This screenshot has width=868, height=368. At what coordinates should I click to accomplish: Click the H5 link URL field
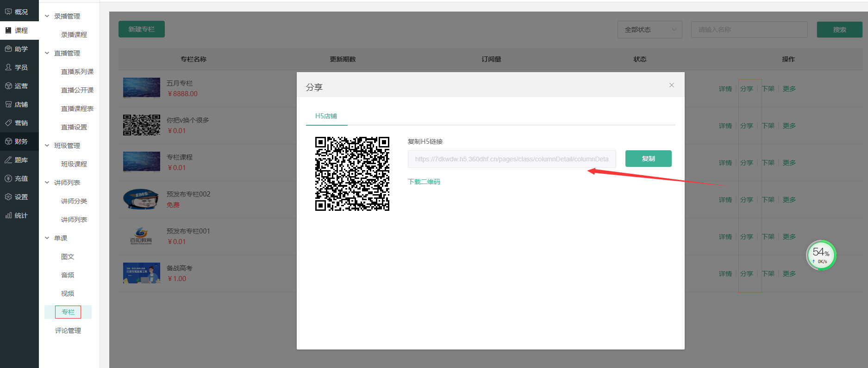pos(512,159)
